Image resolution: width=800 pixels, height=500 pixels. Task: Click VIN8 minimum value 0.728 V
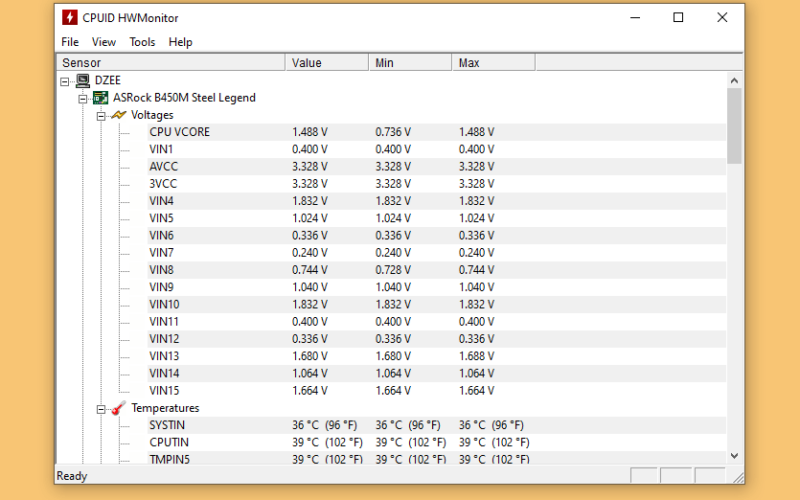393,269
